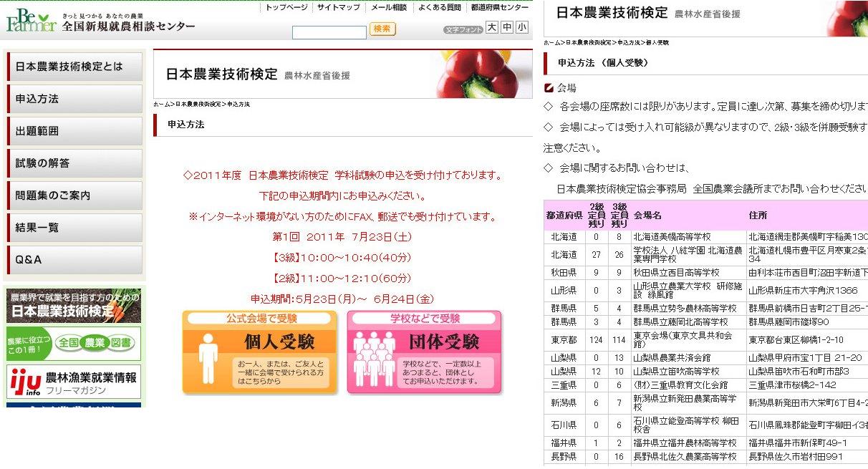Viewport: 868px width, 469px height.
Task: Open 出題範囲 sidebar item
Action: coord(74,131)
